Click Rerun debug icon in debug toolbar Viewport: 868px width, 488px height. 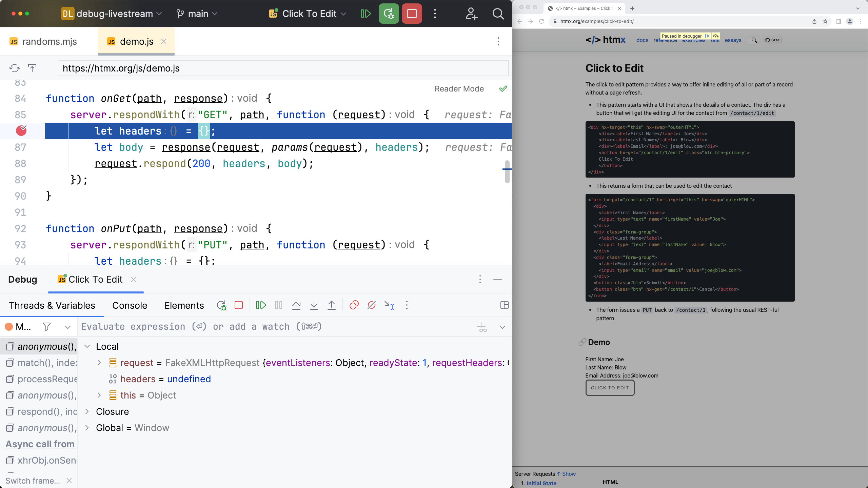click(221, 305)
